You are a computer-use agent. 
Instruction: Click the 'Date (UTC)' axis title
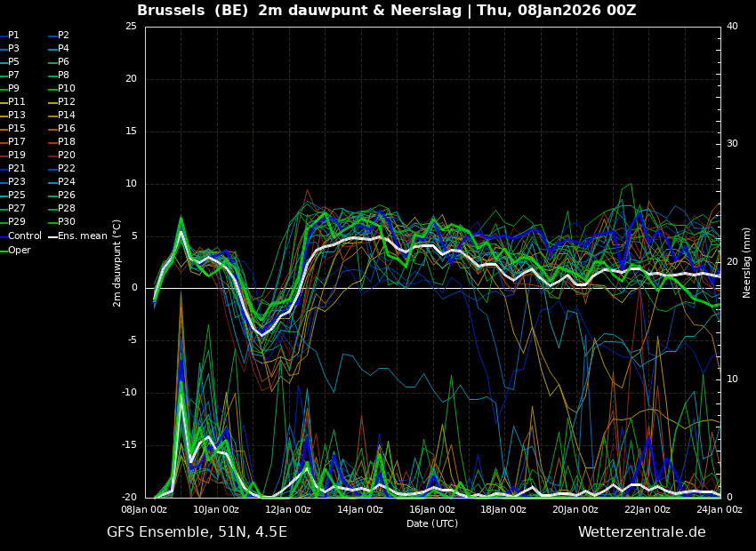coord(432,523)
